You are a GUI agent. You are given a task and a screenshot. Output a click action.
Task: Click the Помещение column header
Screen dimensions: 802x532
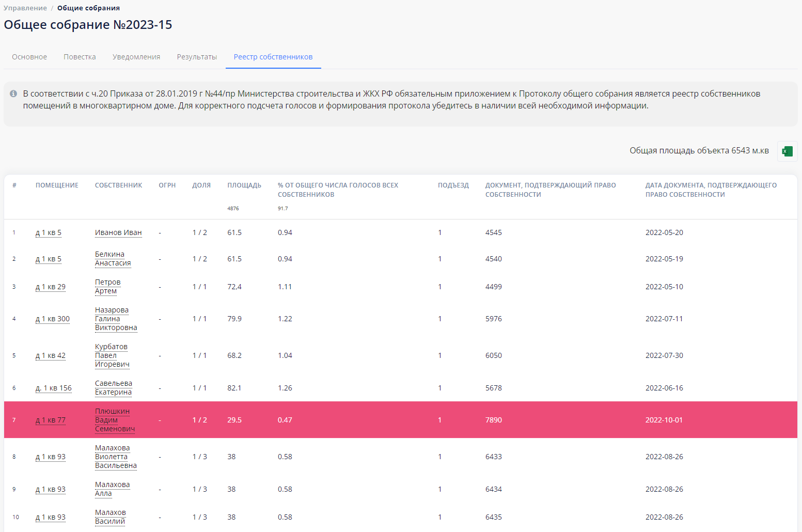click(57, 185)
